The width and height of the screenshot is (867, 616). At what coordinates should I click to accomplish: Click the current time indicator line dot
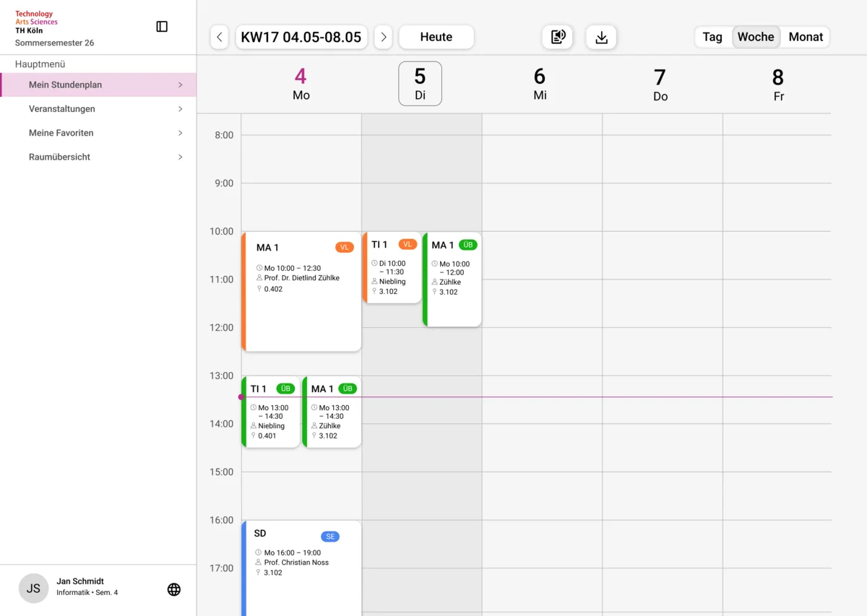point(241,397)
